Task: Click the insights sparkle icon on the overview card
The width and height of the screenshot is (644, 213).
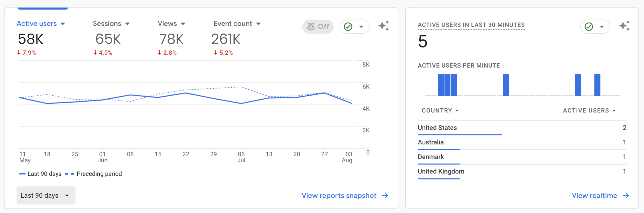Action: click(x=384, y=26)
